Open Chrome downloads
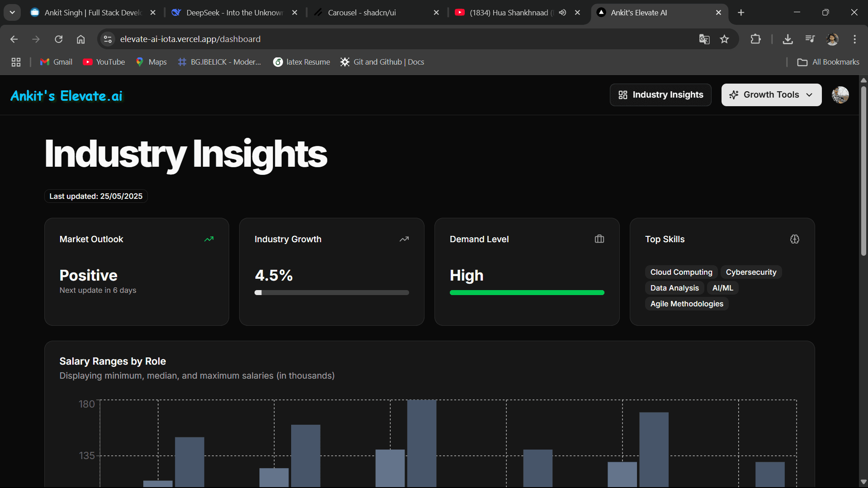The width and height of the screenshot is (868, 488). pyautogui.click(x=788, y=39)
